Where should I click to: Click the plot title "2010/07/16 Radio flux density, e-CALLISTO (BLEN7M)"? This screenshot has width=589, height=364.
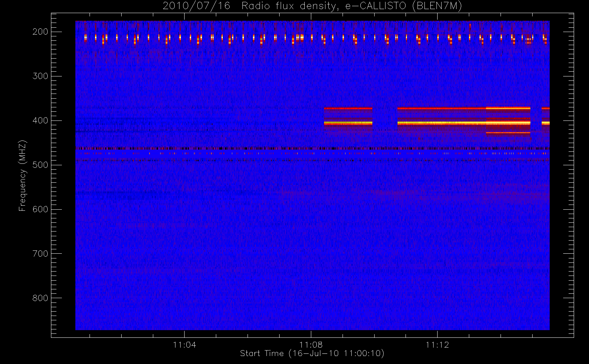312,6
